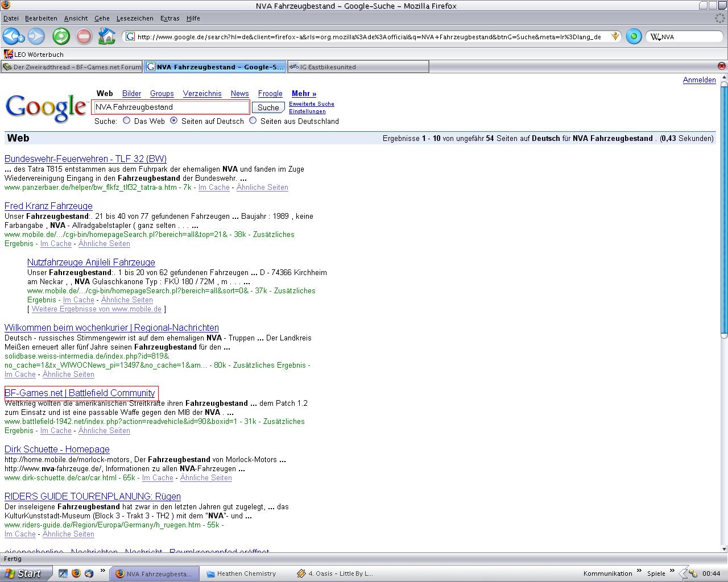Go to the Home page icon
The image size is (728, 582).
coord(106,36)
